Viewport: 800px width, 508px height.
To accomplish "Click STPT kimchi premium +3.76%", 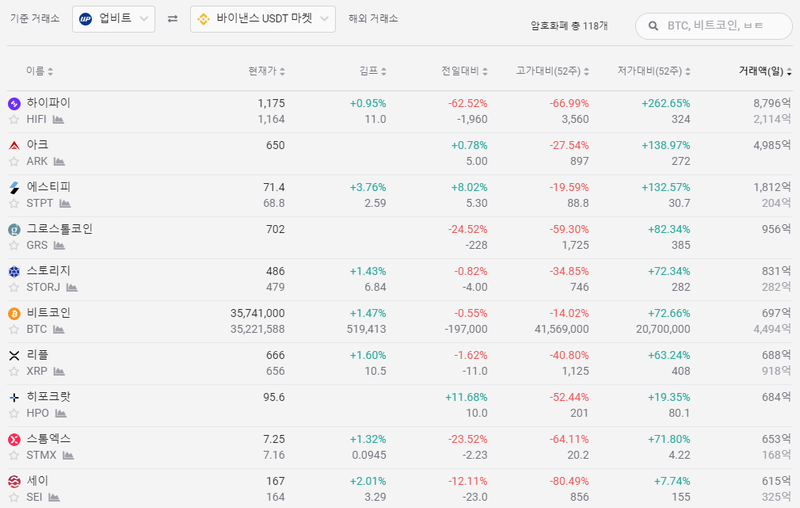I will (x=368, y=188).
